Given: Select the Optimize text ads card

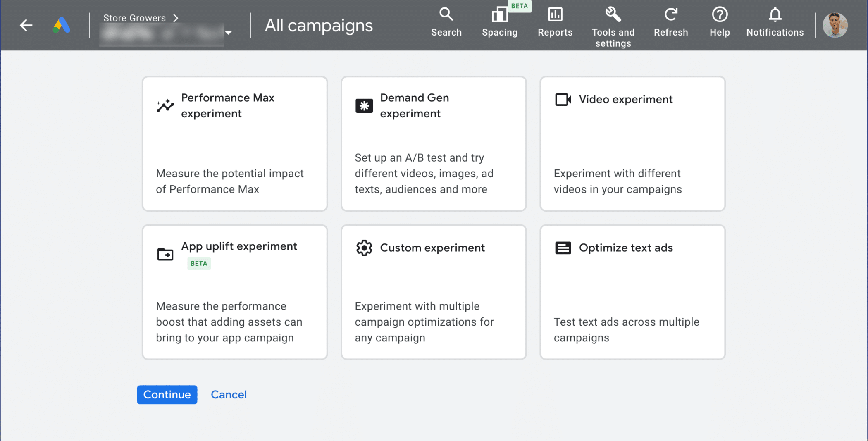Looking at the screenshot, I should coord(632,292).
